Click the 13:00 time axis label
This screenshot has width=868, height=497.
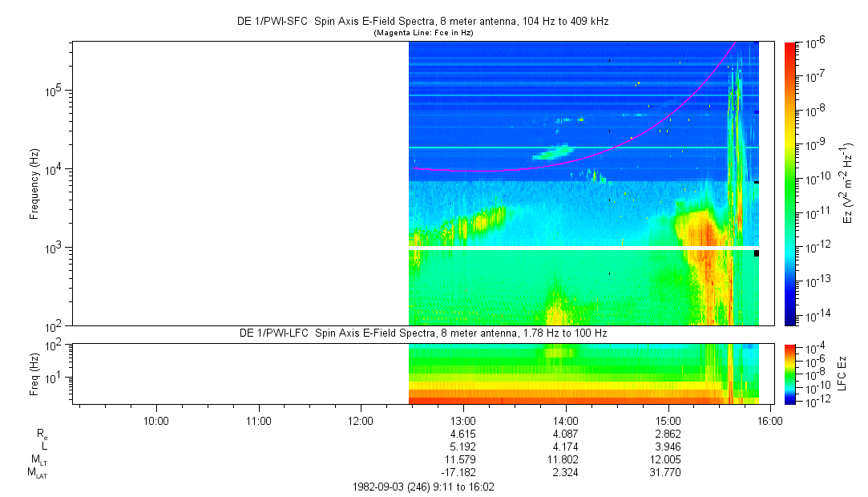point(462,421)
